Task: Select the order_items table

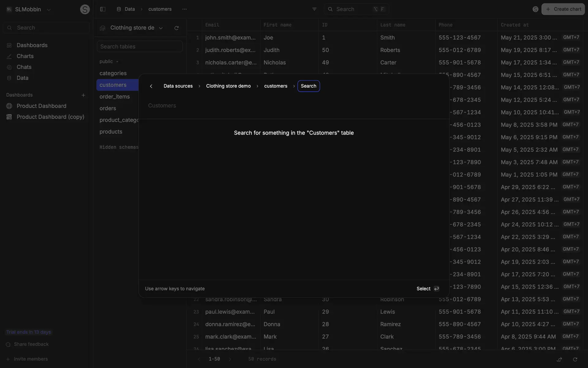Action: click(x=115, y=97)
